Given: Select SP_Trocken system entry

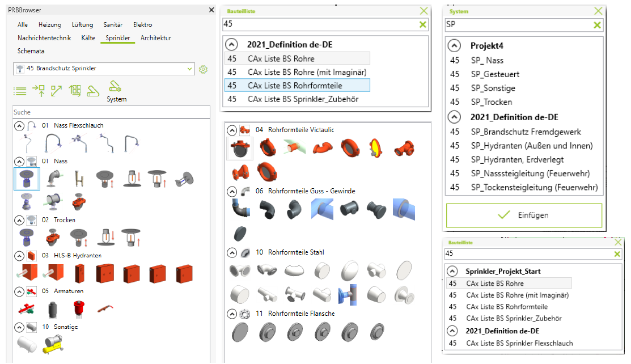Looking at the screenshot, I should point(492,102).
